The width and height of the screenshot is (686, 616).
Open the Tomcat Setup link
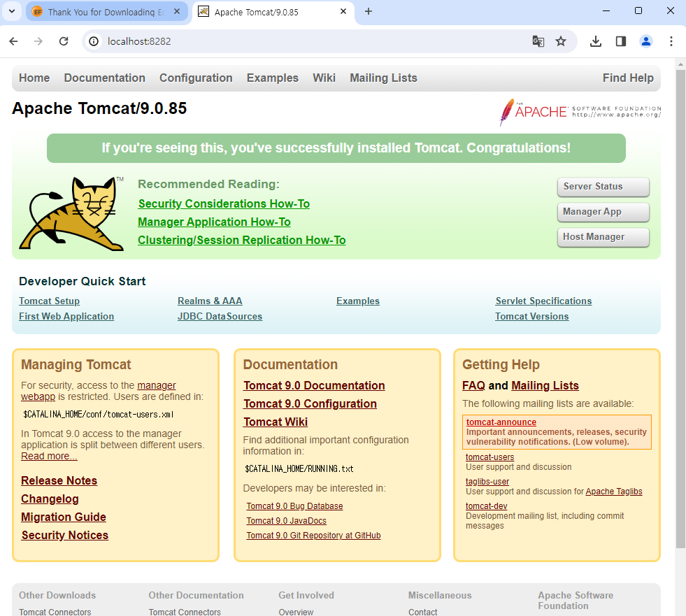pos(50,301)
